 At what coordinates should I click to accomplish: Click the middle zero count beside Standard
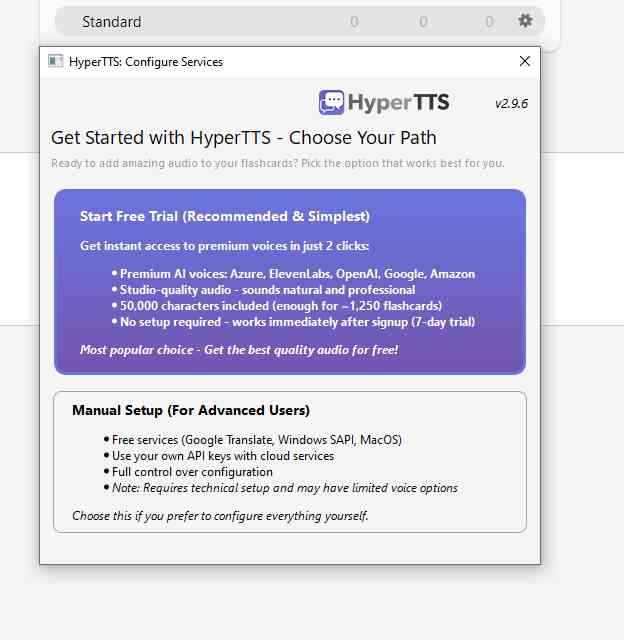pyautogui.click(x=423, y=22)
